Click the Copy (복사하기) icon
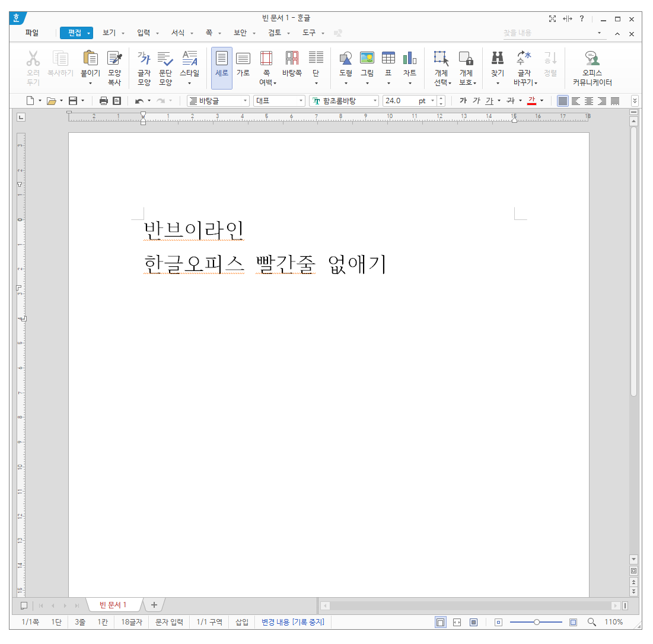This screenshot has width=653, height=644. click(x=60, y=59)
